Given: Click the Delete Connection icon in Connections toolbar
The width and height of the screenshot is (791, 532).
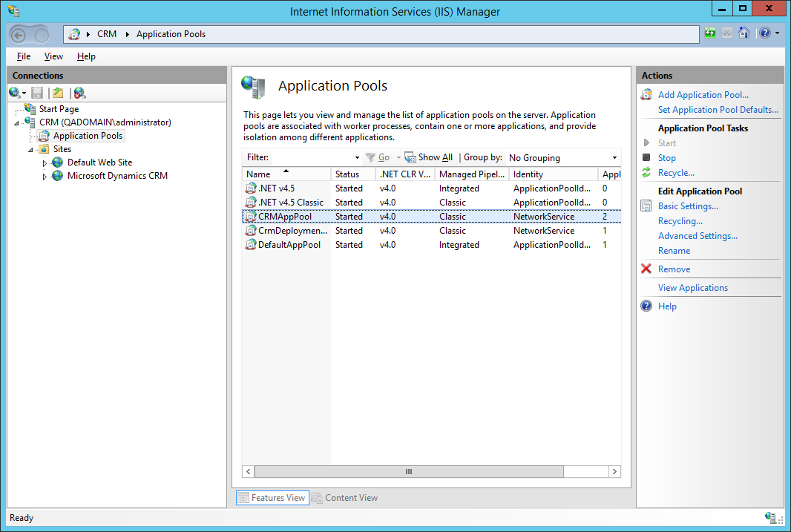Looking at the screenshot, I should tap(79, 93).
